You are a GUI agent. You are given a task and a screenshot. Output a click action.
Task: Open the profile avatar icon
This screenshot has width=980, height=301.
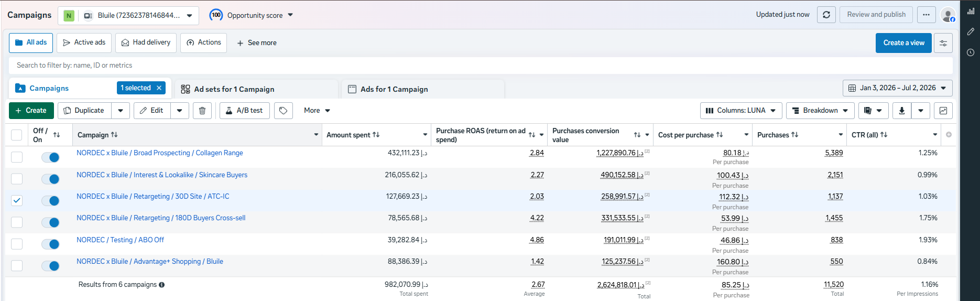coord(948,15)
